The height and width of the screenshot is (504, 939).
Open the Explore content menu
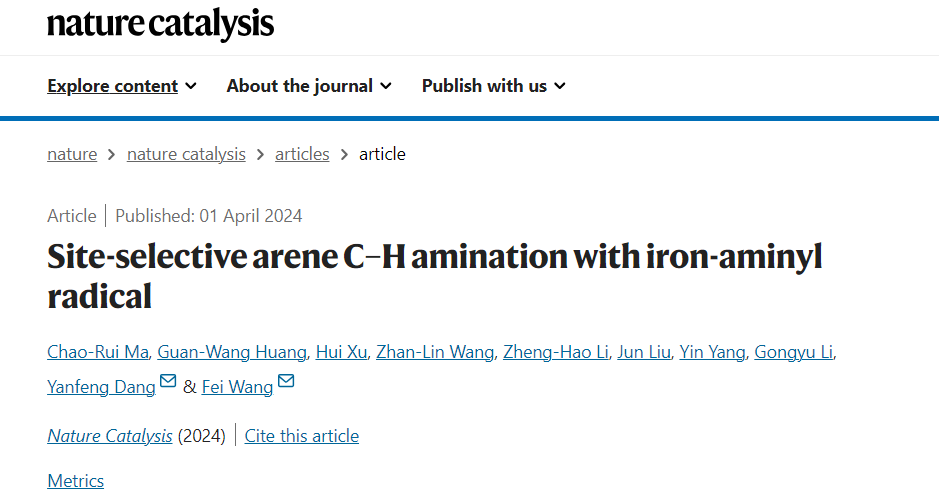pyautogui.click(x=122, y=86)
